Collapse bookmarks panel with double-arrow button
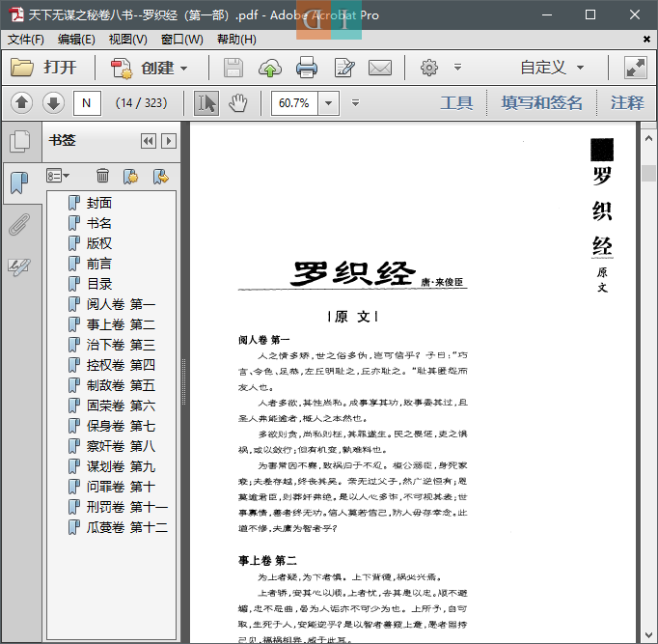The image size is (658, 644). click(149, 141)
